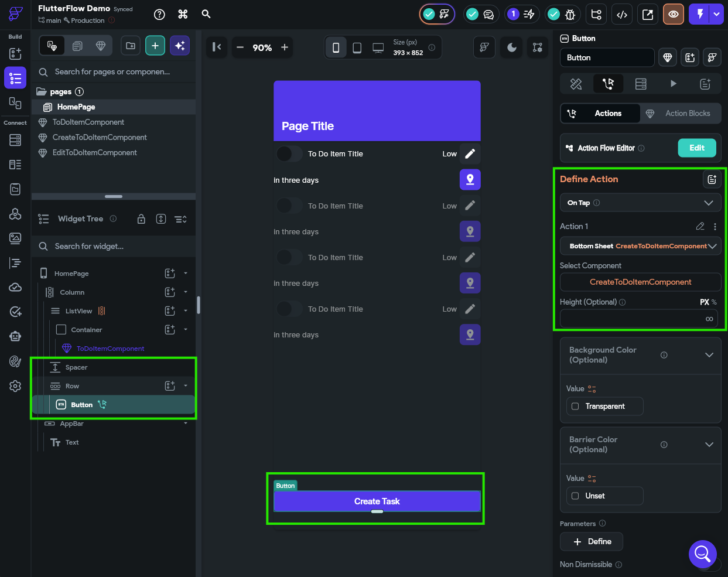Open keyboard shortcuts command icon
This screenshot has width=728, height=577.
click(x=183, y=14)
